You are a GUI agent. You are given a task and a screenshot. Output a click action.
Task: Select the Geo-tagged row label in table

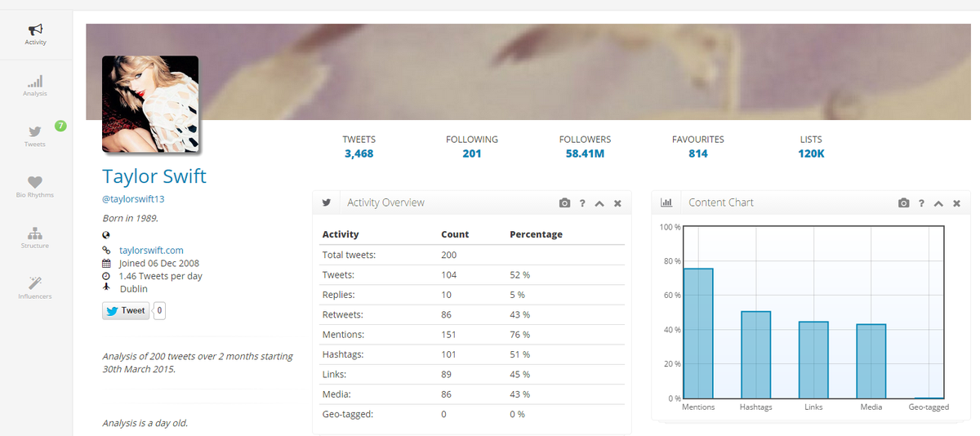(348, 414)
